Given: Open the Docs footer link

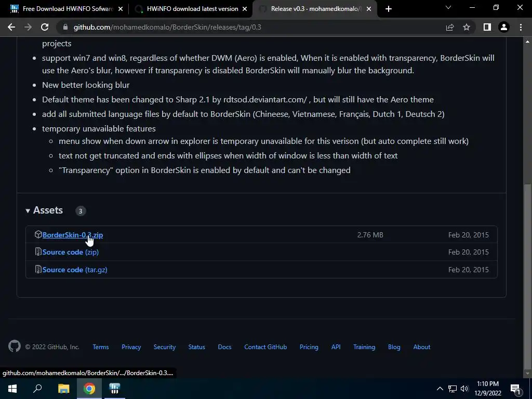Looking at the screenshot, I should click(x=224, y=347).
